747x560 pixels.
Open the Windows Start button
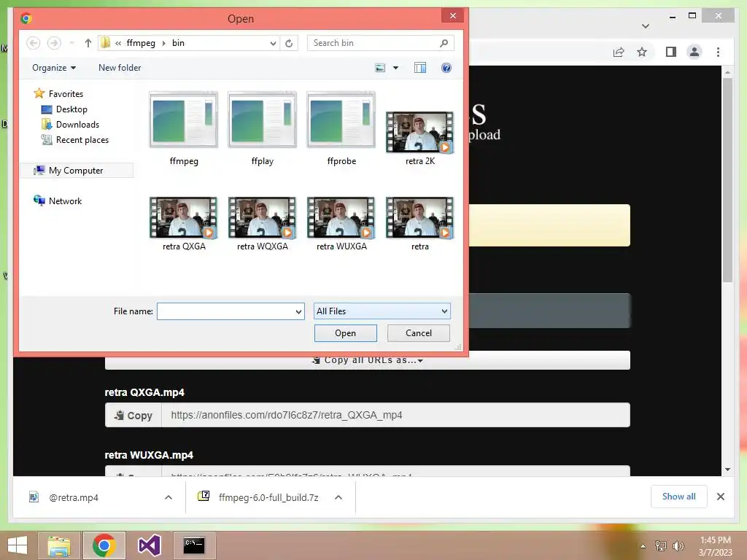[18, 545]
